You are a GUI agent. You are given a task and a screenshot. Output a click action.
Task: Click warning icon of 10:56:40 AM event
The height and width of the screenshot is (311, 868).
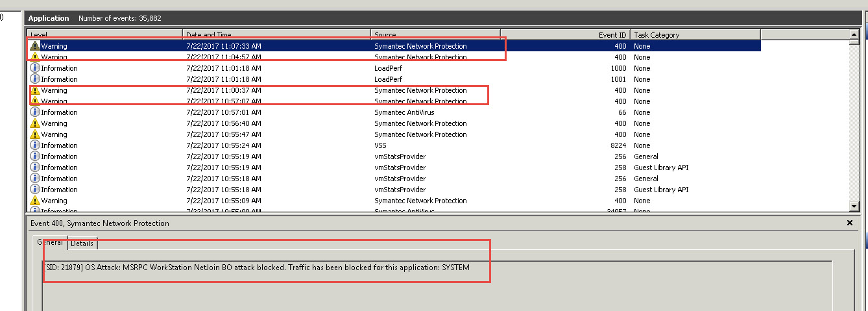(x=35, y=123)
